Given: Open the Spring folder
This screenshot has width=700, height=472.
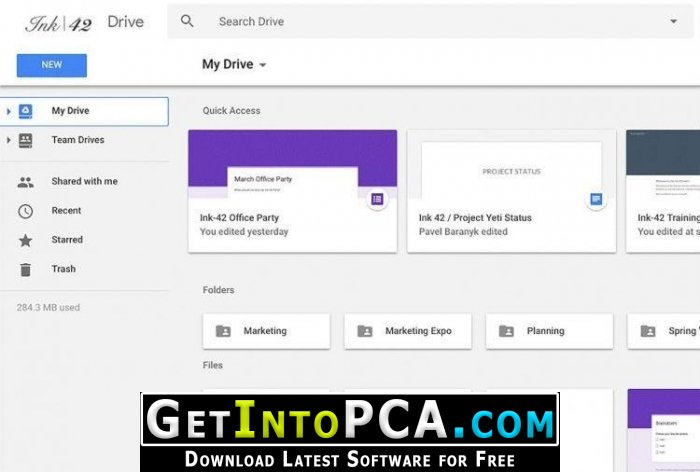Looking at the screenshot, I should pyautogui.click(x=664, y=331).
